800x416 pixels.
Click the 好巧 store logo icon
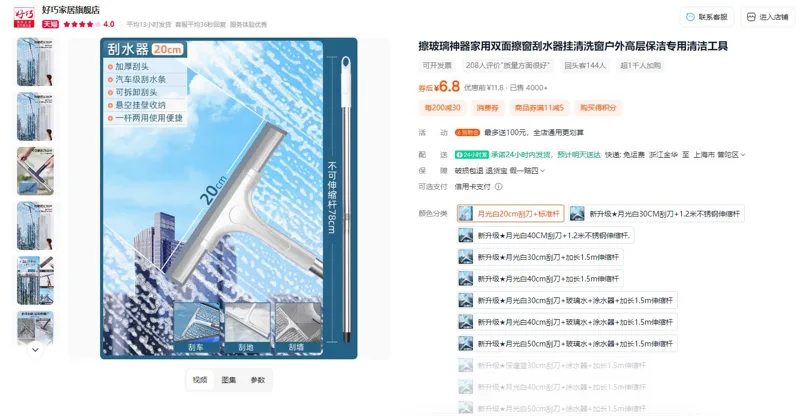(x=23, y=17)
